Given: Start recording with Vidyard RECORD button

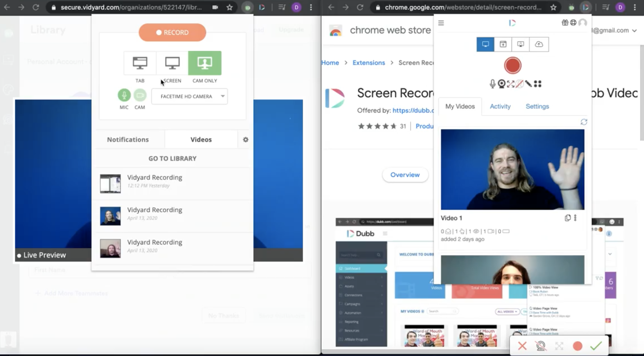Looking at the screenshot, I should pyautogui.click(x=172, y=32).
